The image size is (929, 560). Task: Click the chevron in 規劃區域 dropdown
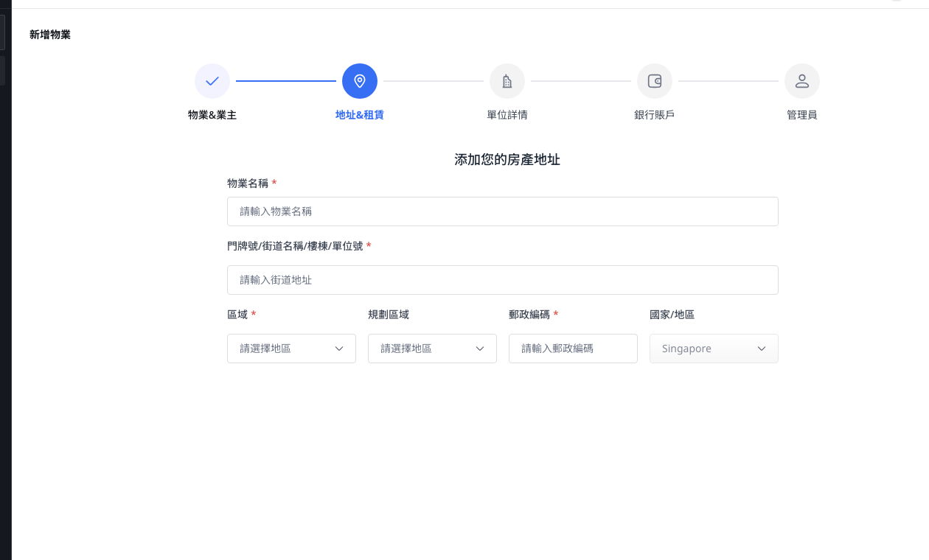click(x=480, y=349)
